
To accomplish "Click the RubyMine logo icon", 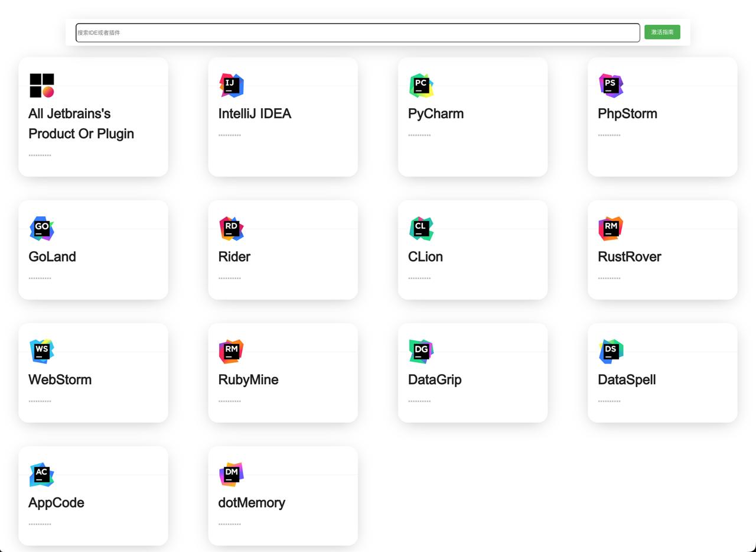I will click(x=232, y=352).
